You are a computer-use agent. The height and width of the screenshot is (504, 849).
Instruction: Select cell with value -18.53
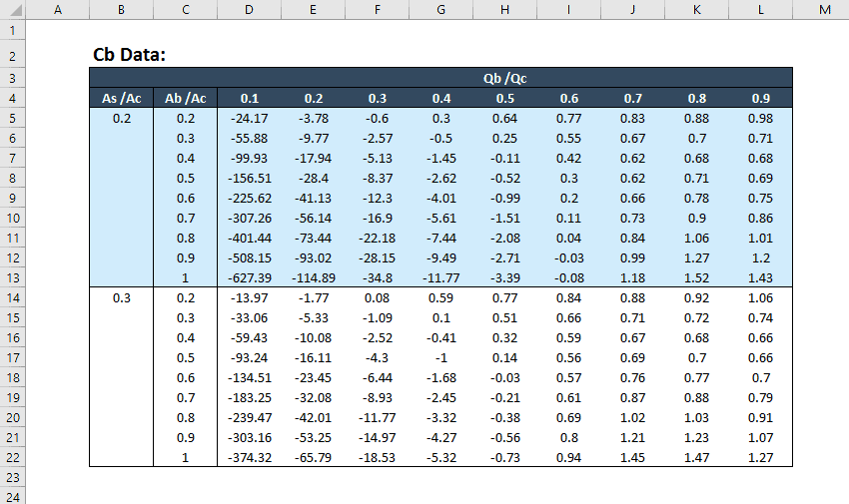point(377,457)
